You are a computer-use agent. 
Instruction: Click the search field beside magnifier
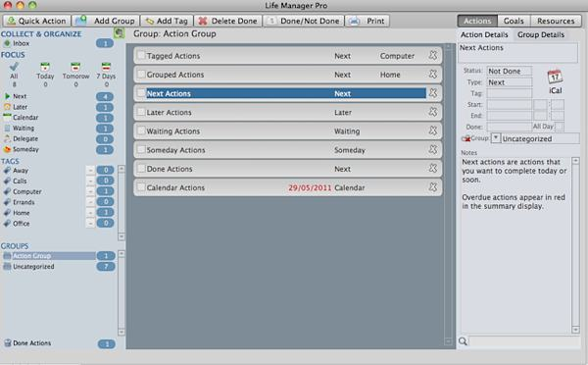[524, 341]
